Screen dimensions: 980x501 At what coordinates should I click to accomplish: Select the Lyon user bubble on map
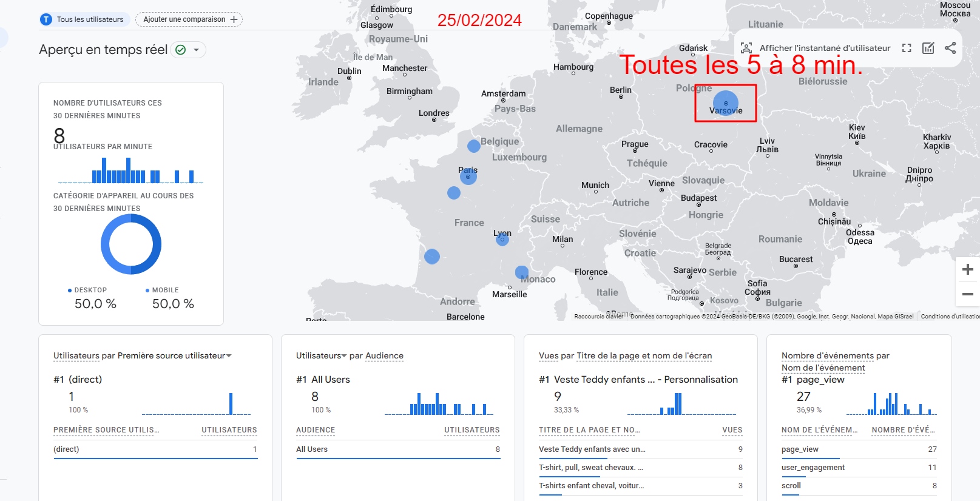click(502, 240)
